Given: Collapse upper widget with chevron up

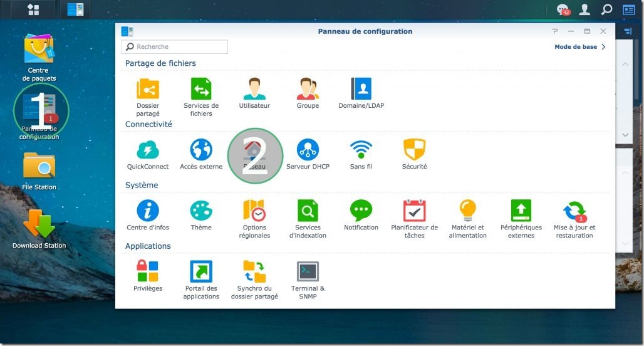Looking at the screenshot, I should [x=625, y=64].
